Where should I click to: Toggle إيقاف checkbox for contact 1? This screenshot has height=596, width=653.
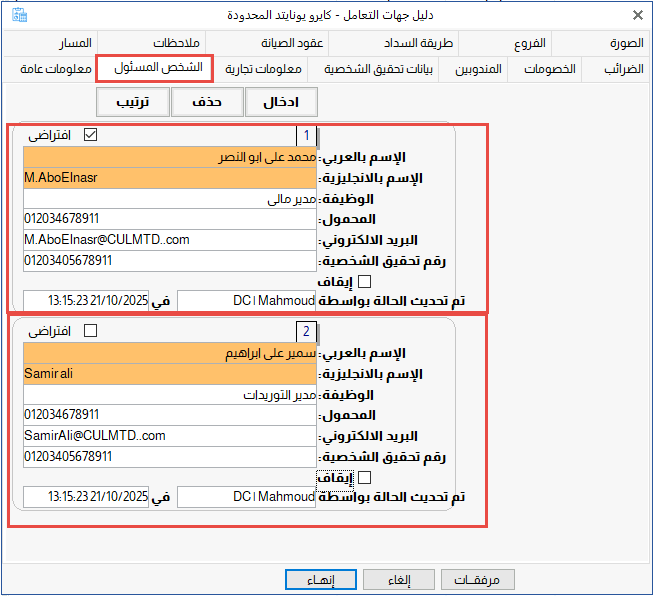tap(364, 282)
